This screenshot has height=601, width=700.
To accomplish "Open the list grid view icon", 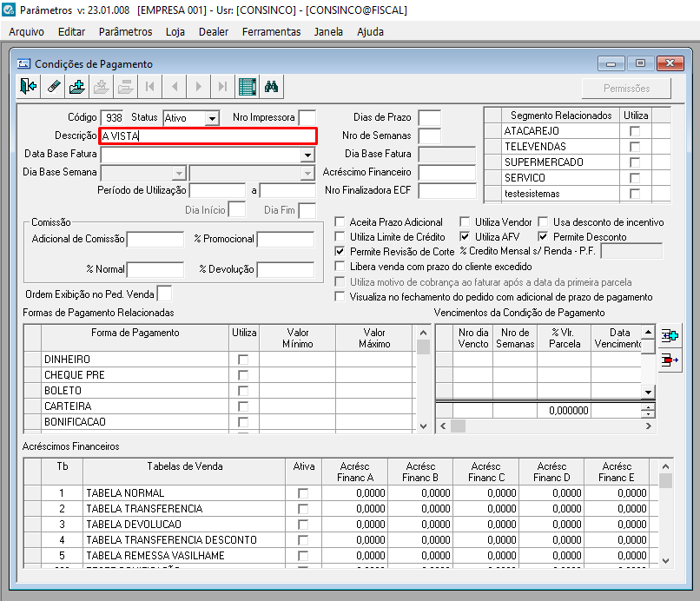I will (x=248, y=86).
